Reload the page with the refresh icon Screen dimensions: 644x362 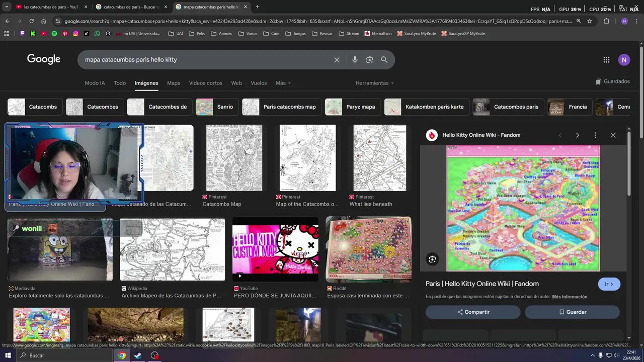[31, 21]
